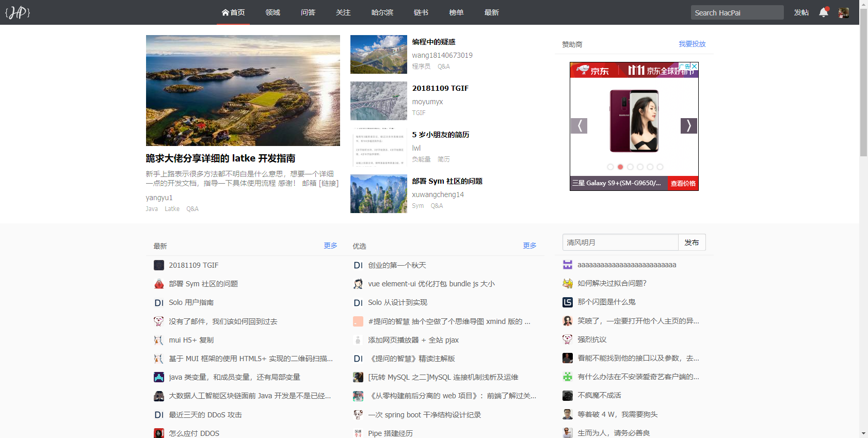Close the JD advertisement with X icon
Viewport: 868px width, 438px height.
pyautogui.click(x=695, y=67)
